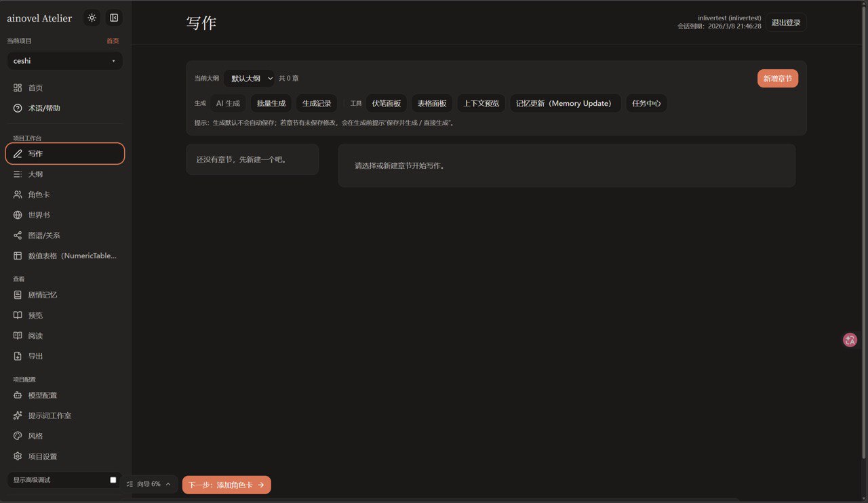This screenshot has width=868, height=503.
Task: Click the globe icon for 世界书
Action: pyautogui.click(x=18, y=215)
